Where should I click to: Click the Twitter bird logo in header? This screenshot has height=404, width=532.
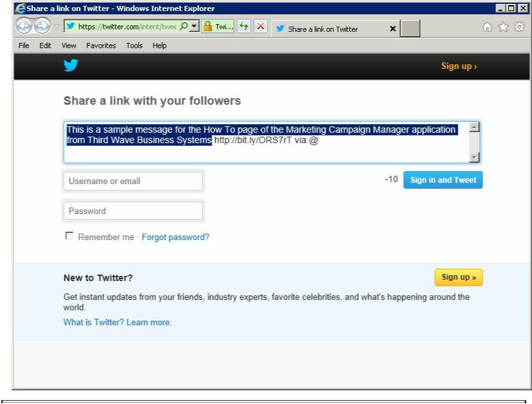coord(70,66)
